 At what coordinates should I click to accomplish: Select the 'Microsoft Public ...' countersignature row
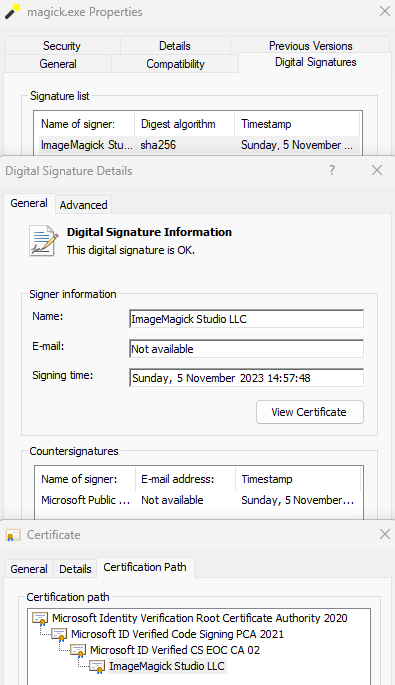199,500
